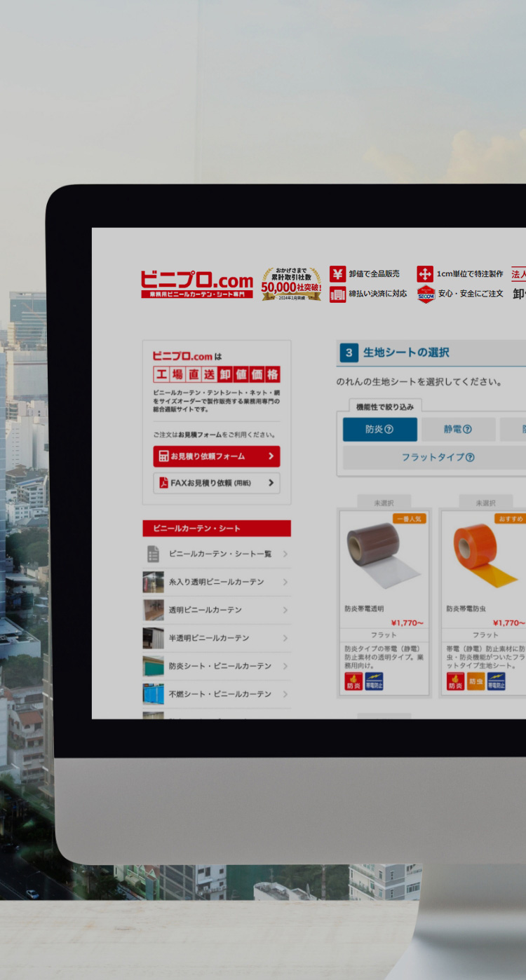Viewport: 526px width, 980px height.
Task: Click the 生地シートの選択 step heading
Action: [406, 353]
